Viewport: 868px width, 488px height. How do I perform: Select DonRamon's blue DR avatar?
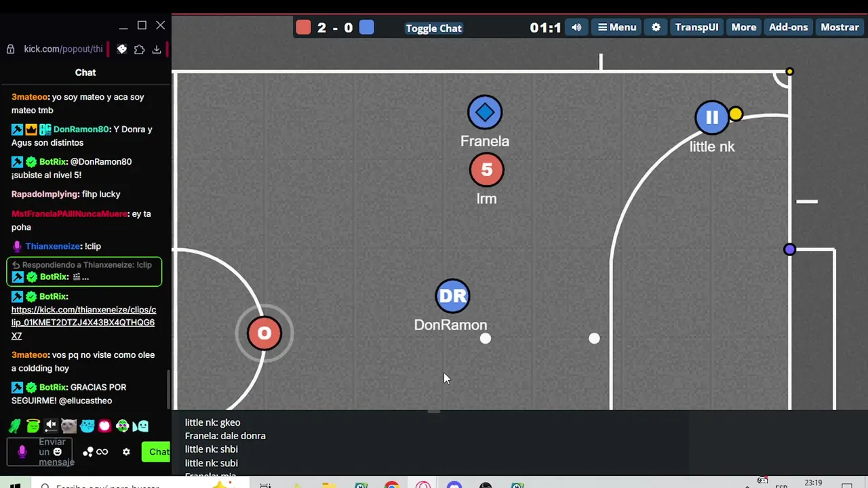point(453,296)
